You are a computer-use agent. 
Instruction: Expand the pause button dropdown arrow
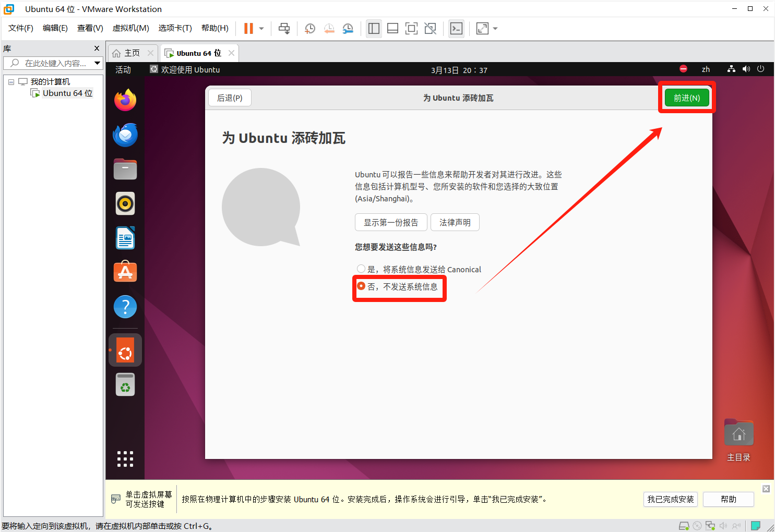(x=261, y=29)
